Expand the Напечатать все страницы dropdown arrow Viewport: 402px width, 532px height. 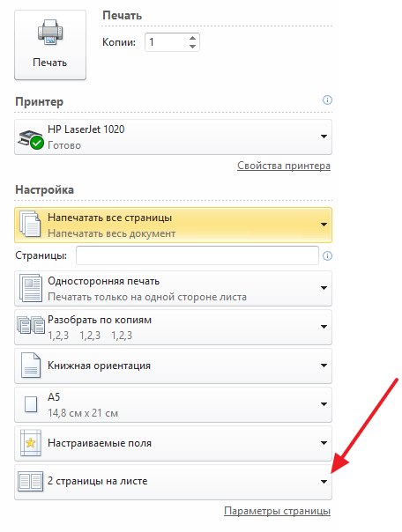324,225
